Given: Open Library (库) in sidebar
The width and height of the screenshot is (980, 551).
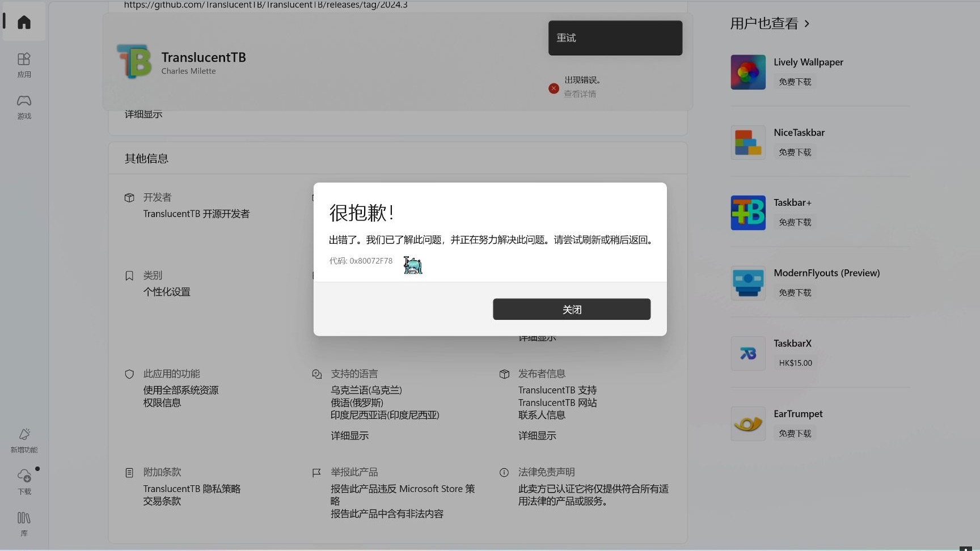Looking at the screenshot, I should (x=24, y=524).
